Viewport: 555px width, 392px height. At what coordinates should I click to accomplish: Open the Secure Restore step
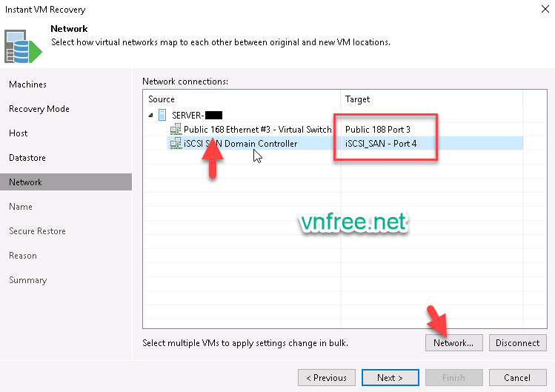point(37,231)
